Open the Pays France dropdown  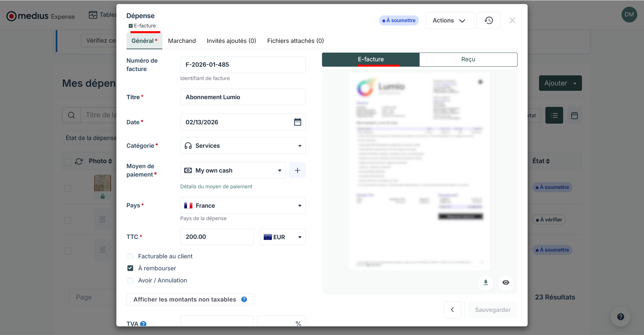click(x=243, y=206)
